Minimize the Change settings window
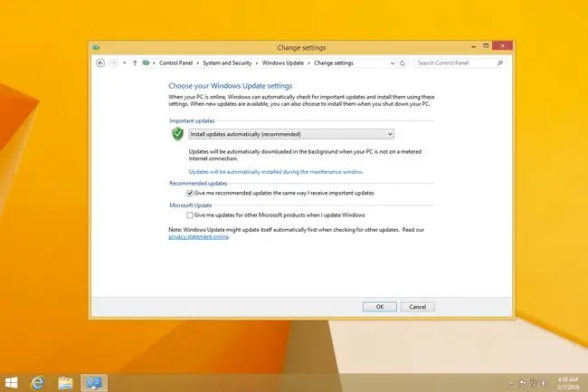The image size is (588, 392). pos(473,46)
